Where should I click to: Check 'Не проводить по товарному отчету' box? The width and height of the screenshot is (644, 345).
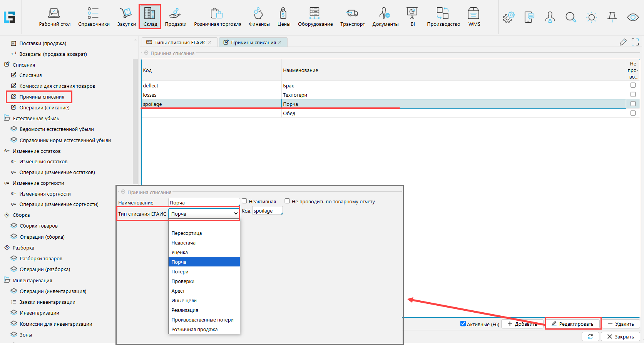pos(287,201)
